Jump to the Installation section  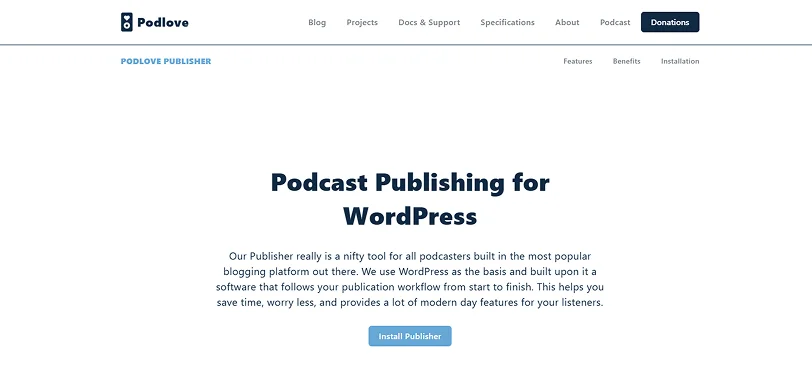[680, 61]
